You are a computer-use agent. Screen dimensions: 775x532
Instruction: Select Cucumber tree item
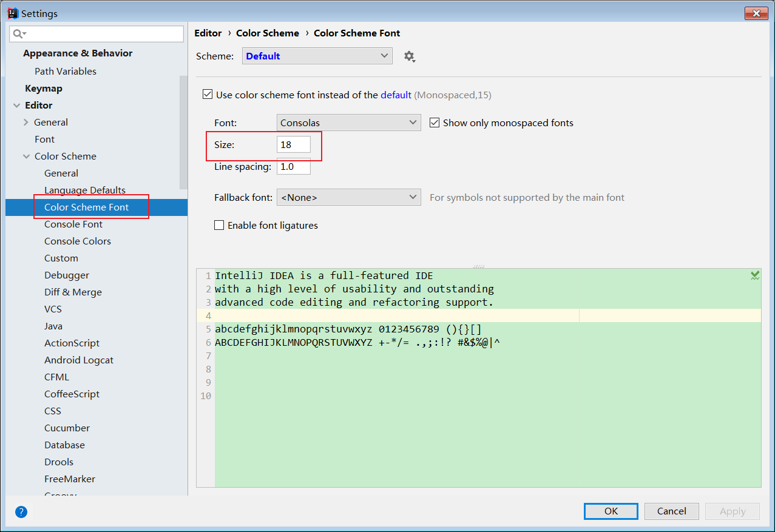[67, 428]
